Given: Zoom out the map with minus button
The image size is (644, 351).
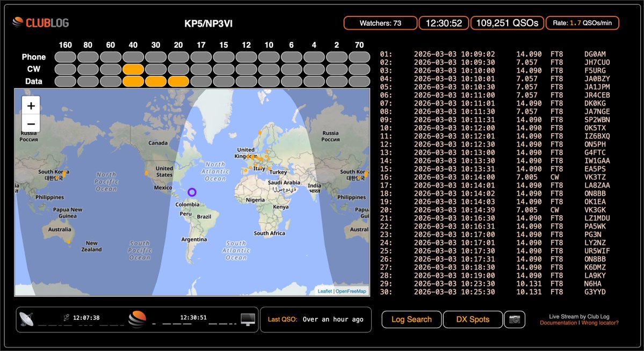Looking at the screenshot, I should (31, 123).
